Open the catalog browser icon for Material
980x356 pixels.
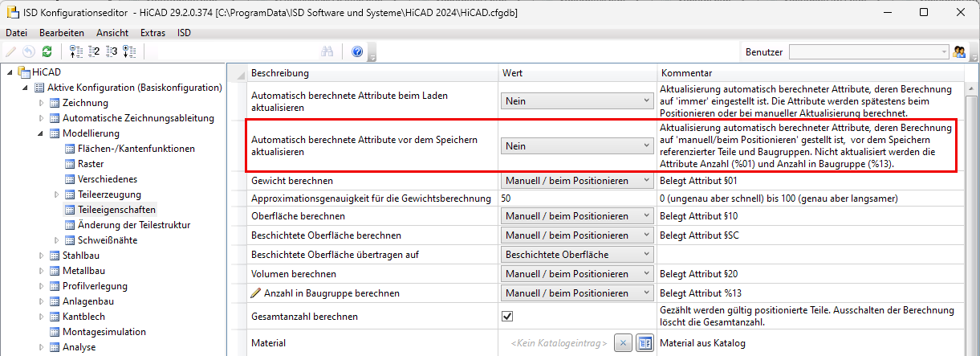644,343
